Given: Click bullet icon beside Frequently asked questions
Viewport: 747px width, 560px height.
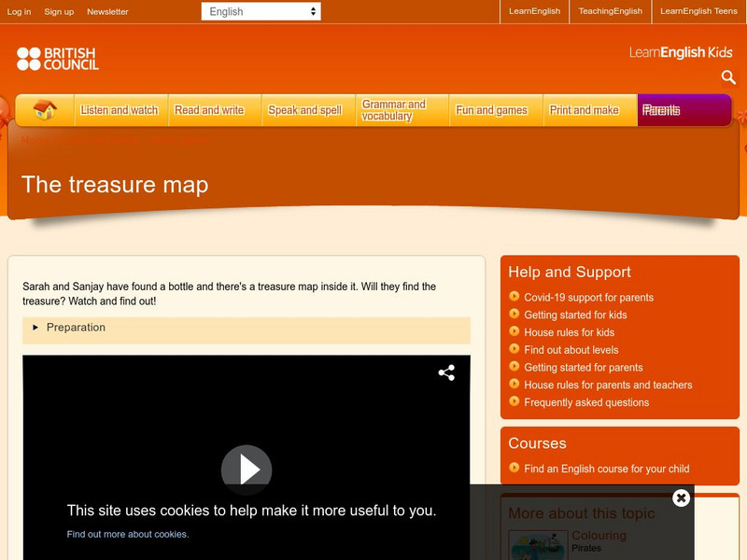Looking at the screenshot, I should pyautogui.click(x=514, y=401).
